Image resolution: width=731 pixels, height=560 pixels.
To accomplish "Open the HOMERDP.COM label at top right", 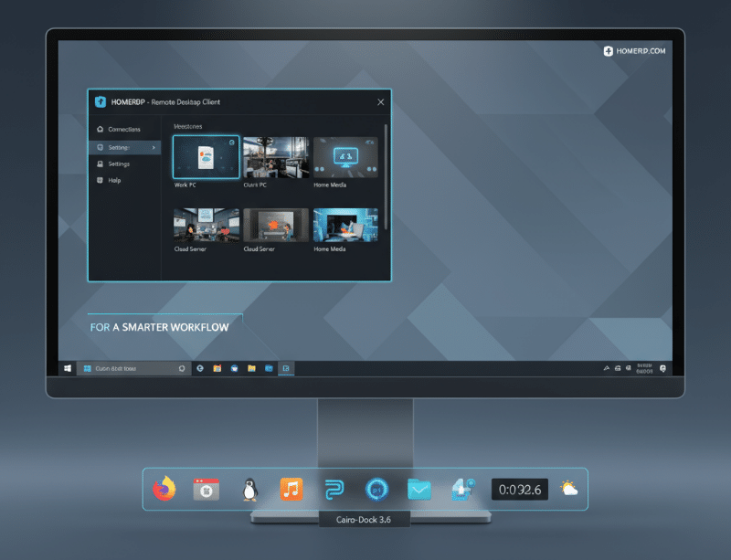I will click(x=634, y=51).
